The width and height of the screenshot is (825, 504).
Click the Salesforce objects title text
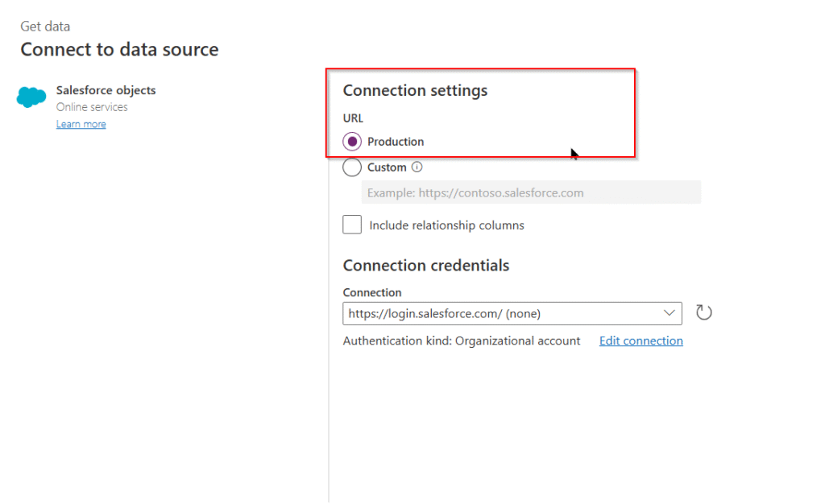click(x=106, y=90)
